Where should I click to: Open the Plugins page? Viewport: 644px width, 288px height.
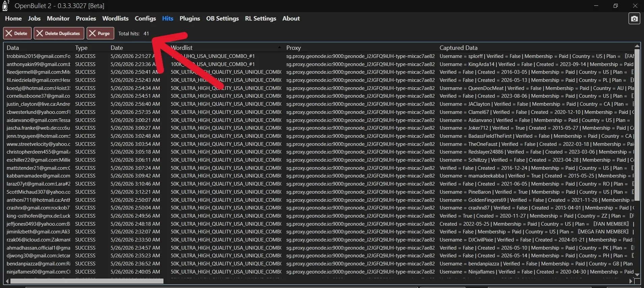tap(190, 19)
